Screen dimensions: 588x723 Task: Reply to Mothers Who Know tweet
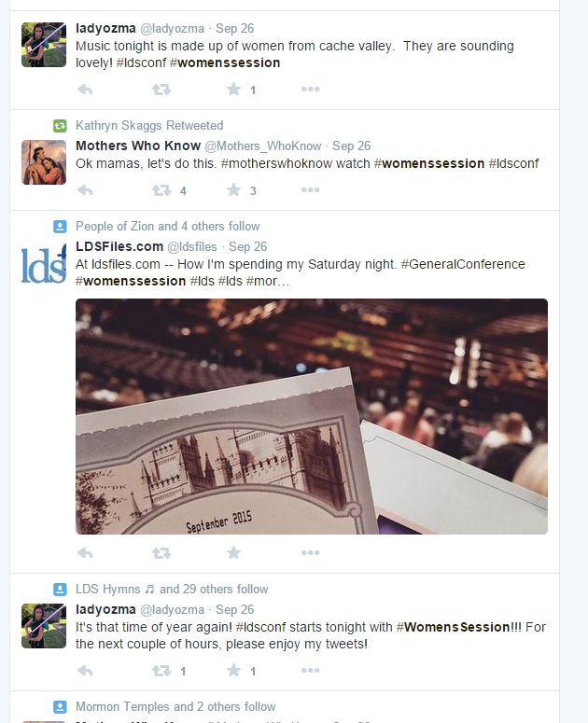(85, 190)
